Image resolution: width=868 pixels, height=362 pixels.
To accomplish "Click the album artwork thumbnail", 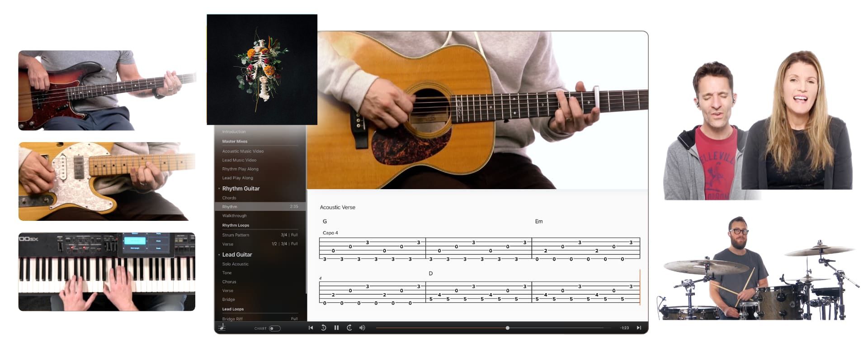I will [262, 69].
